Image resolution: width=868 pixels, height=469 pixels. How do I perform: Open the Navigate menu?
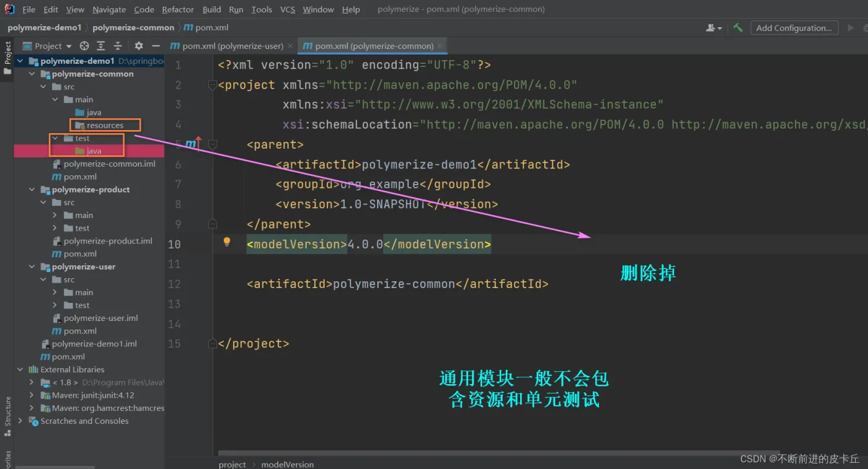pyautogui.click(x=109, y=9)
